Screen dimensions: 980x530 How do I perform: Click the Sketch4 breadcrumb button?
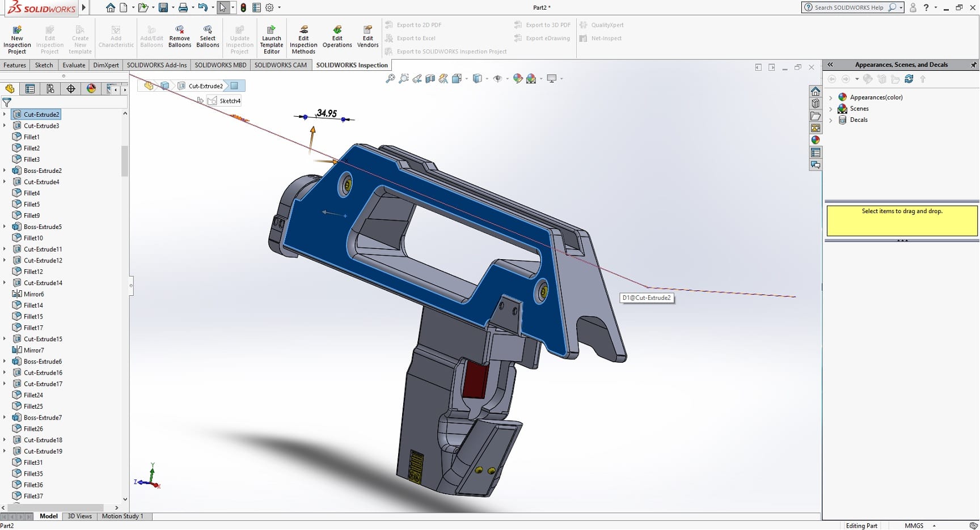pos(225,101)
